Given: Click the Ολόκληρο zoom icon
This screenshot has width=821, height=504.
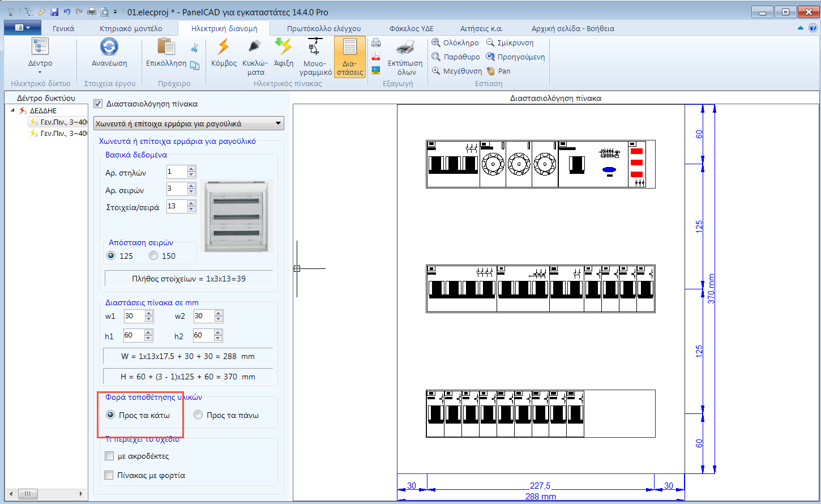Looking at the screenshot, I should click(x=436, y=42).
